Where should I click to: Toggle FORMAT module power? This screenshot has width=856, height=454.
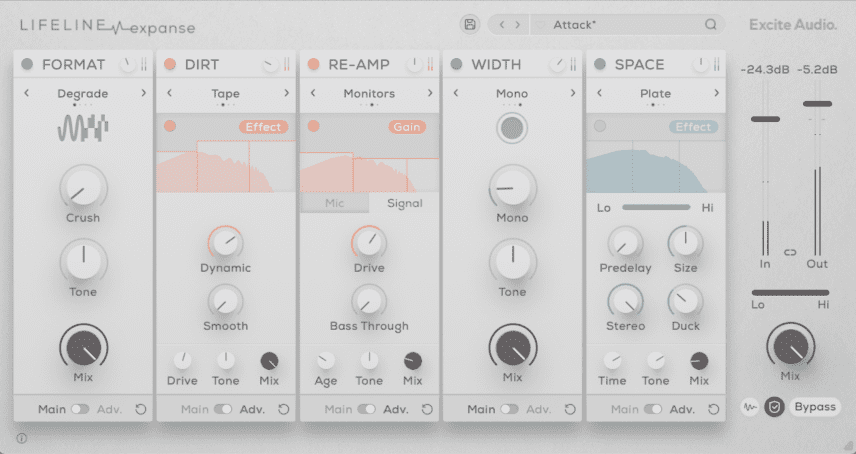tap(27, 64)
